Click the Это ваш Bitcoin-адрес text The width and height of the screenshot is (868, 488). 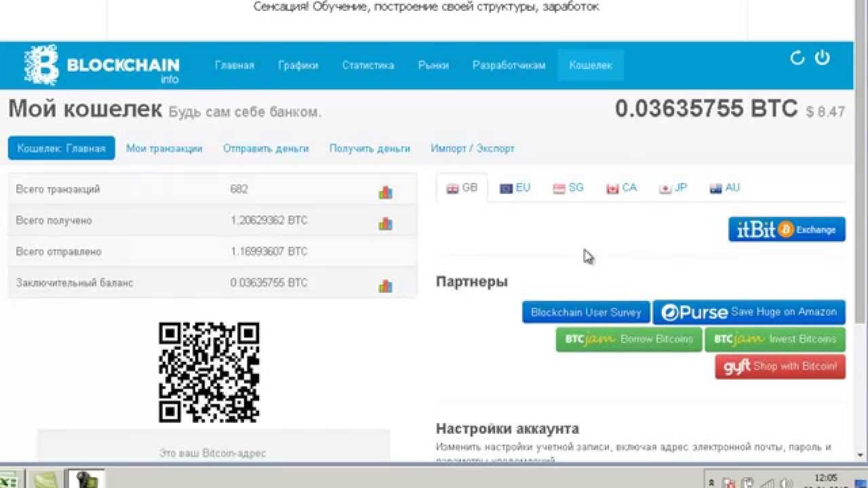pos(213,453)
